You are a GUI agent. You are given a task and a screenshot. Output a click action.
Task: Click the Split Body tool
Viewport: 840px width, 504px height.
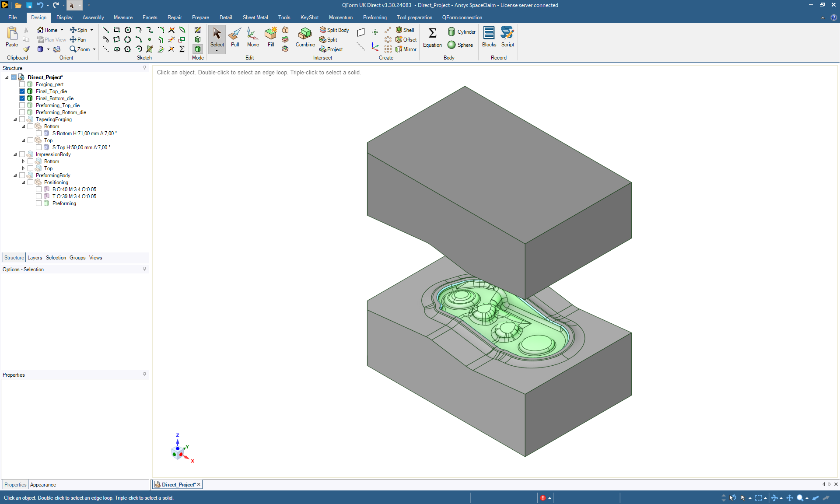point(334,30)
